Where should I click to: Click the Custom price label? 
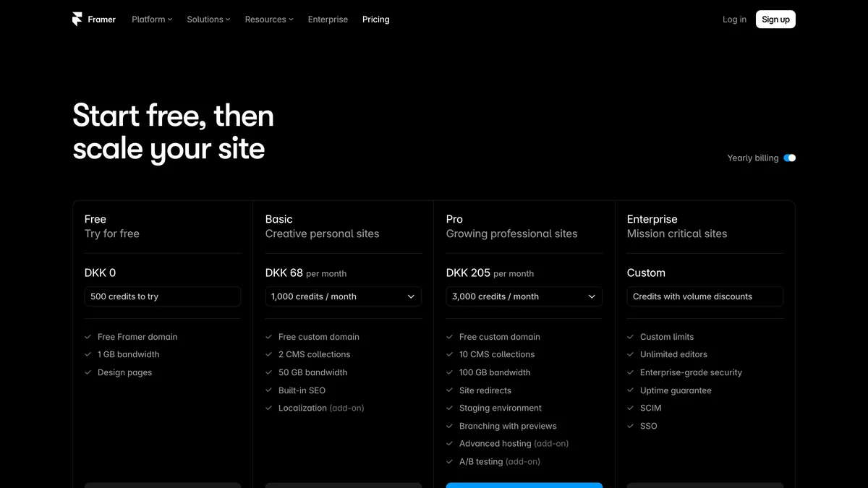click(x=646, y=273)
